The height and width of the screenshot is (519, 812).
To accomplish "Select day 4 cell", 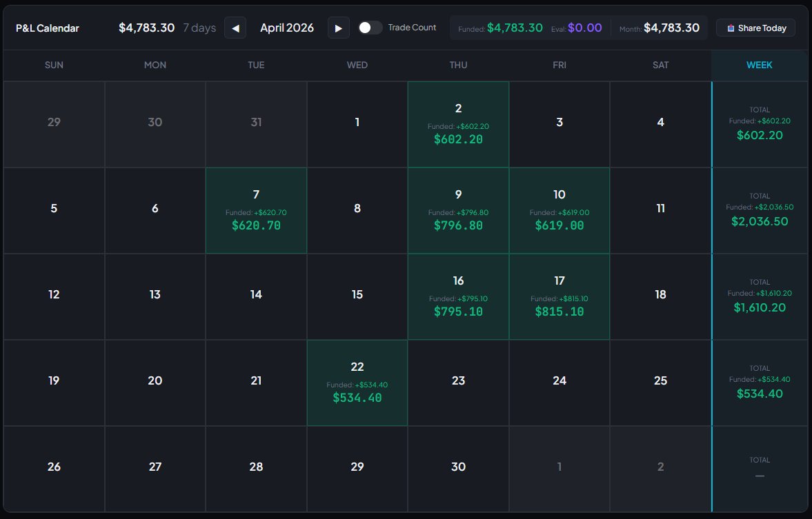I will (661, 124).
